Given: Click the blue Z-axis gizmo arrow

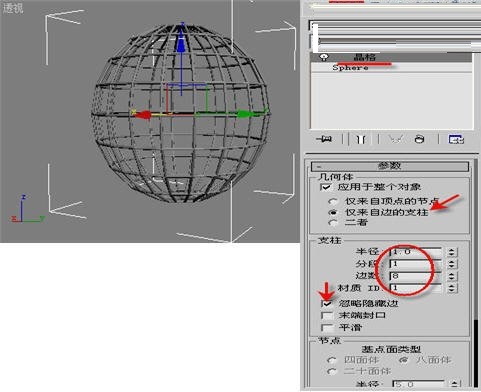Looking at the screenshot, I should coord(181,42).
